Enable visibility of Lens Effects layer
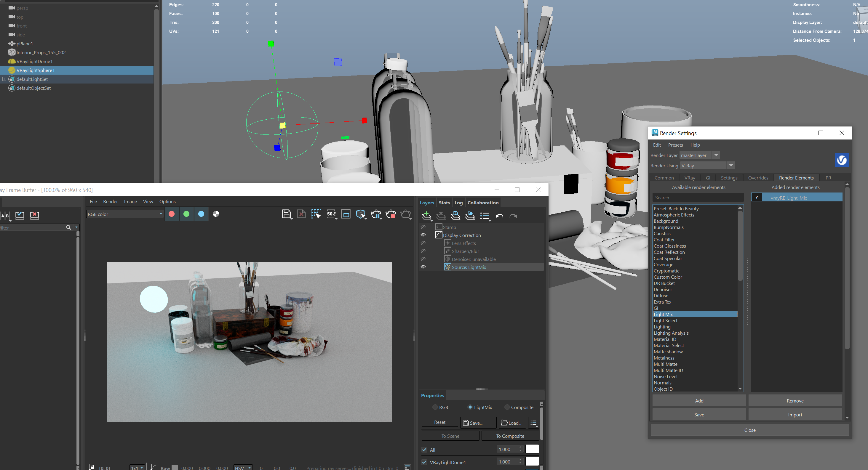The image size is (868, 470). 423,243
